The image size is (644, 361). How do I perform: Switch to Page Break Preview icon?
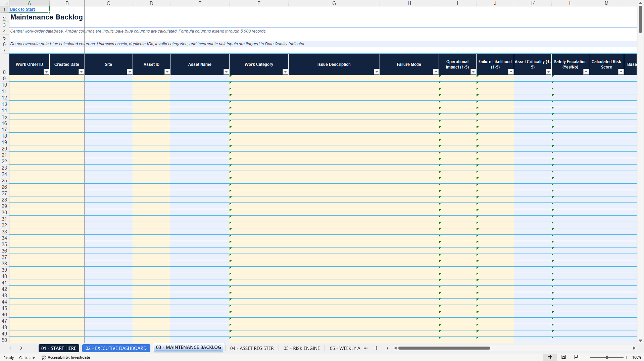click(x=577, y=357)
